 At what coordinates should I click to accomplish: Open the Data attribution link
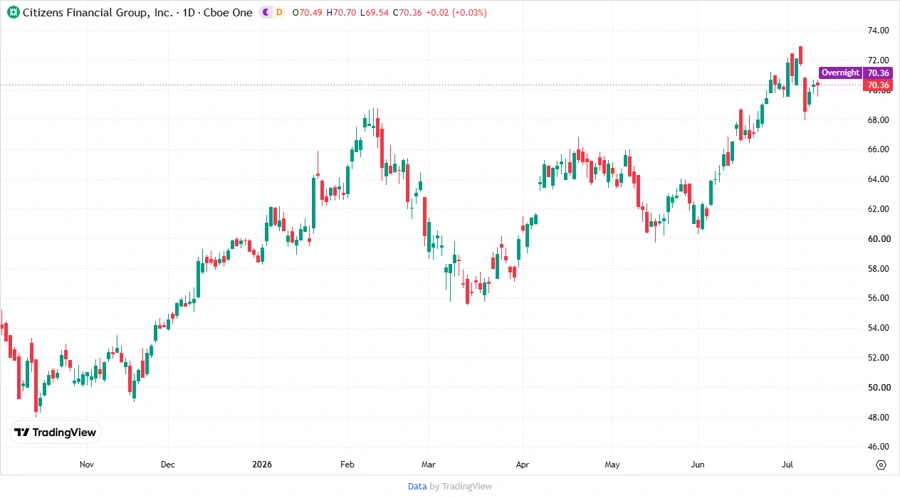(417, 487)
